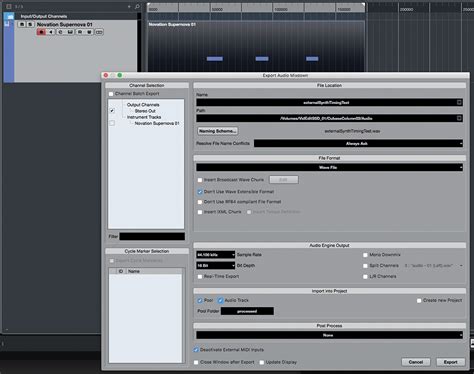Toggle Don't Use RF64 compliant File Format
This screenshot has width=474, height=374.
pyautogui.click(x=200, y=202)
